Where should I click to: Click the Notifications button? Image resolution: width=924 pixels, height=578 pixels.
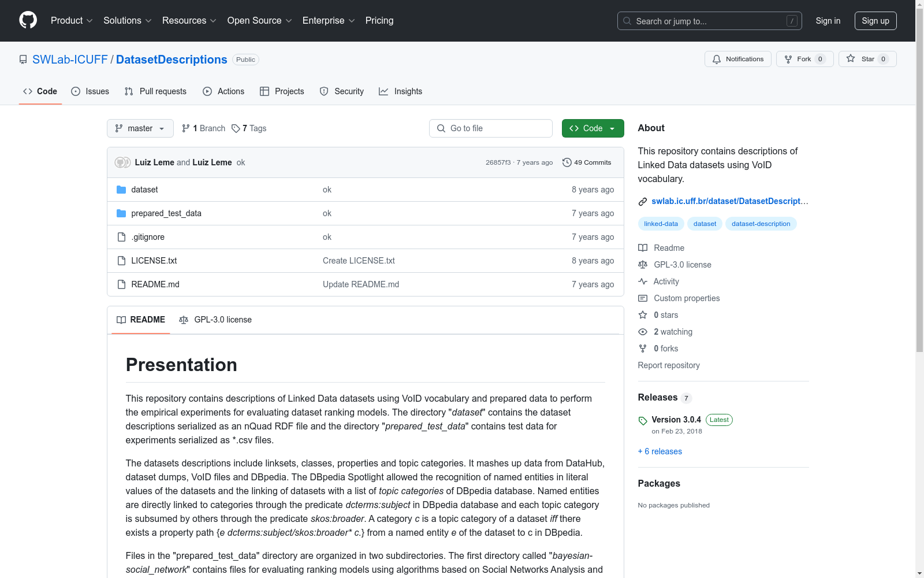coord(738,59)
